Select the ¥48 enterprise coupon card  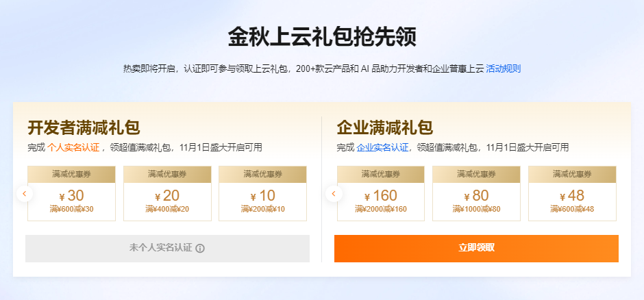click(x=572, y=193)
